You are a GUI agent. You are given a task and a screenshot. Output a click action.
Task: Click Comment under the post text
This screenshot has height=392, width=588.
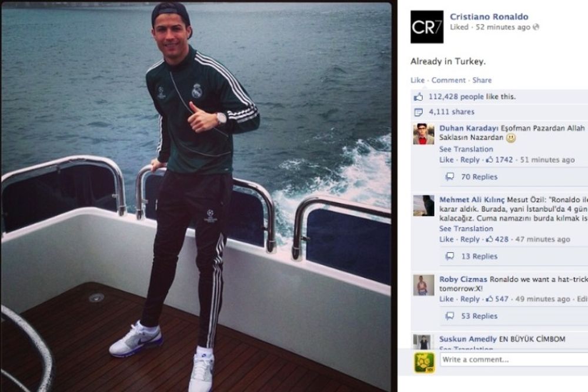pos(449,80)
